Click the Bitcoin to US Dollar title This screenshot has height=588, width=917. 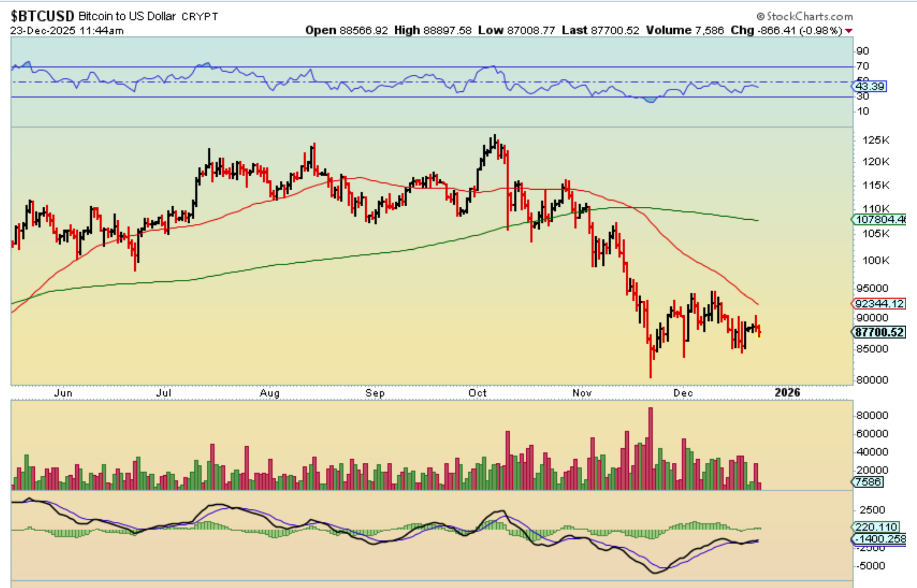[x=127, y=17]
